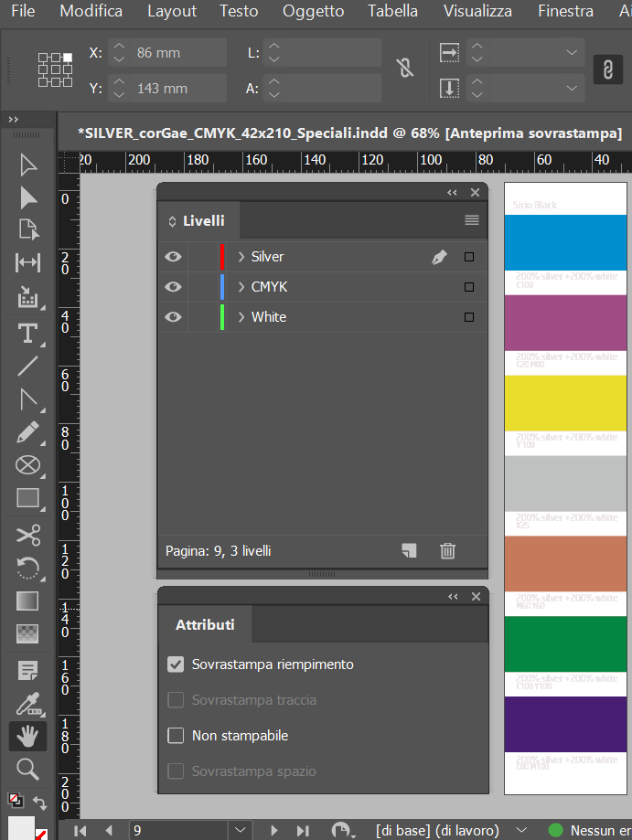Open the preflight profile dropdown
This screenshot has height=840, width=632.
pos(520,830)
